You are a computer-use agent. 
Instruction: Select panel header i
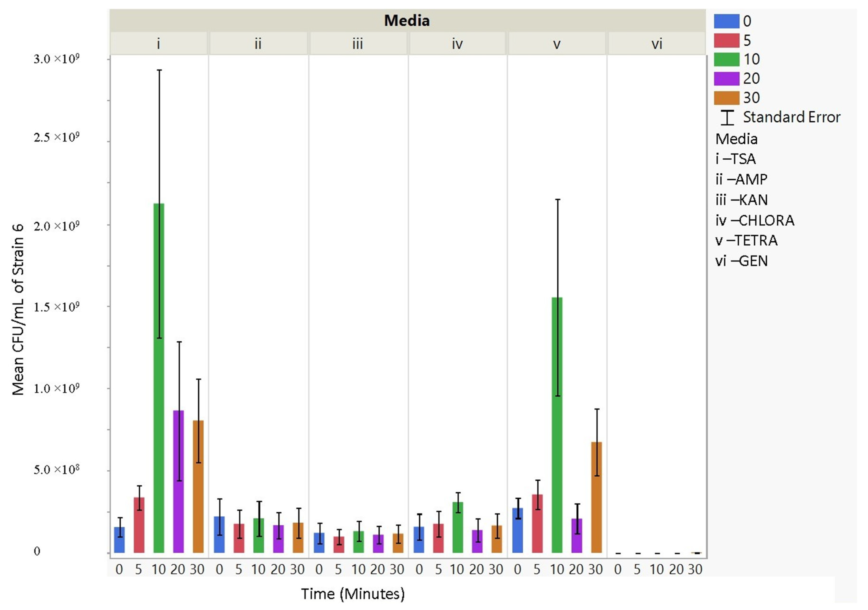tap(158, 44)
